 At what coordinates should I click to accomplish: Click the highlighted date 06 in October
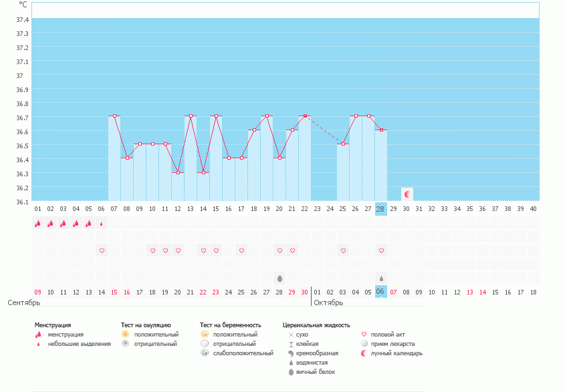(380, 292)
